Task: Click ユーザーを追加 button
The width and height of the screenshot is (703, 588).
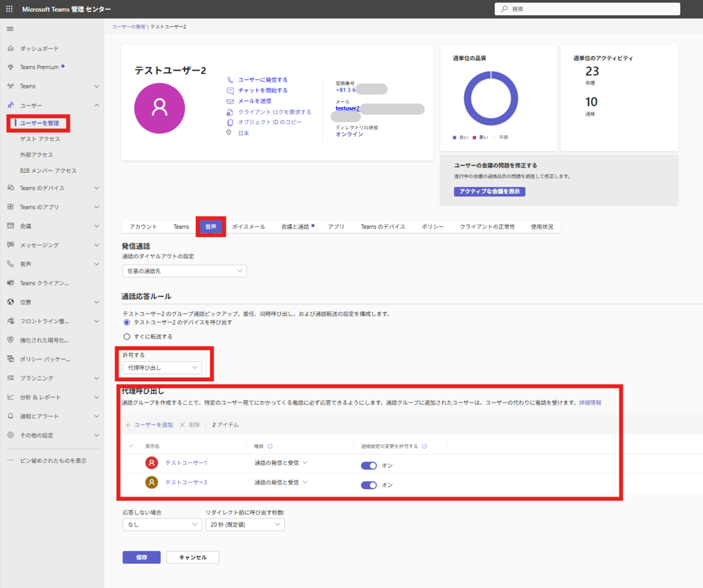Action: (x=149, y=425)
